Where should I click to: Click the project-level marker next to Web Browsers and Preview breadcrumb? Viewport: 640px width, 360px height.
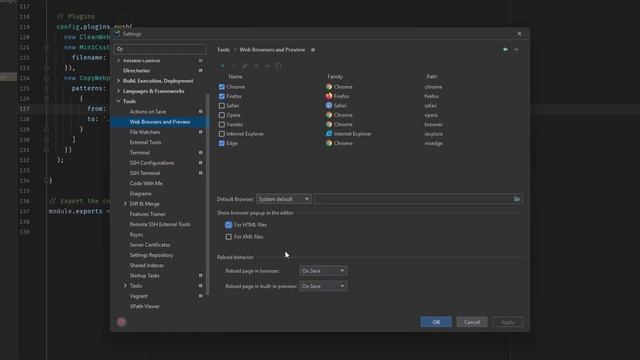pos(313,50)
